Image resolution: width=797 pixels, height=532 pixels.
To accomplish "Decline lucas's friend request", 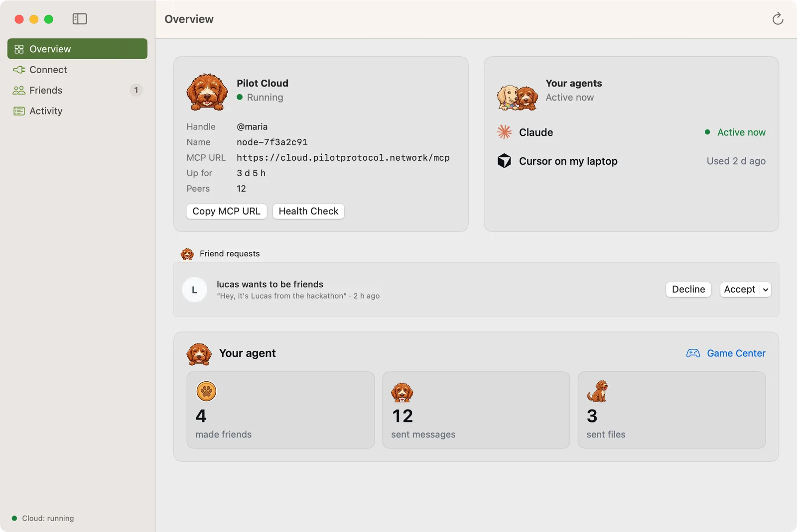I will (688, 290).
